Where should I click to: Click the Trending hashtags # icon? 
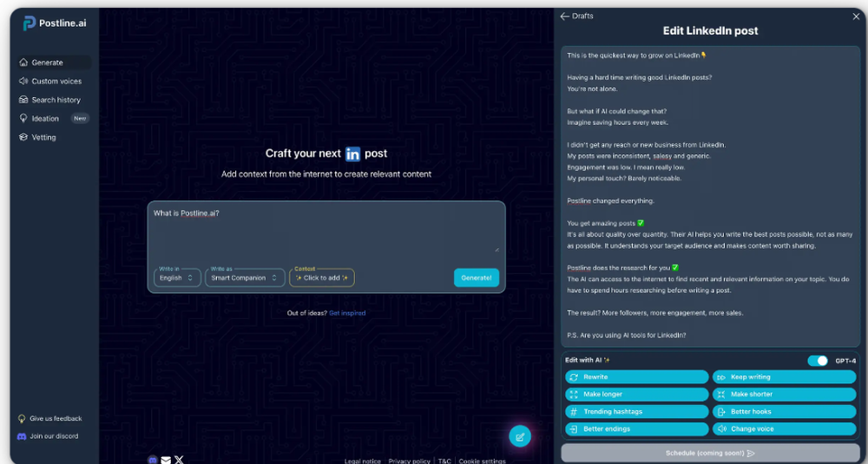point(574,411)
